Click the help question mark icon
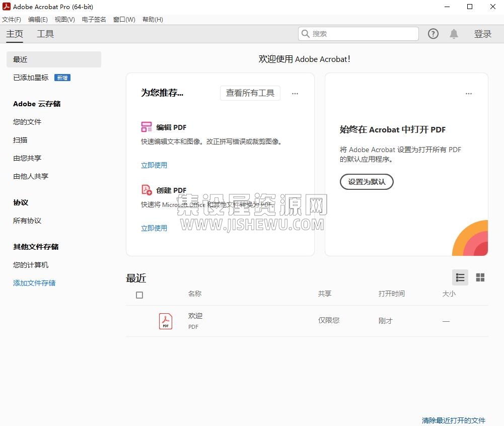 (x=433, y=34)
